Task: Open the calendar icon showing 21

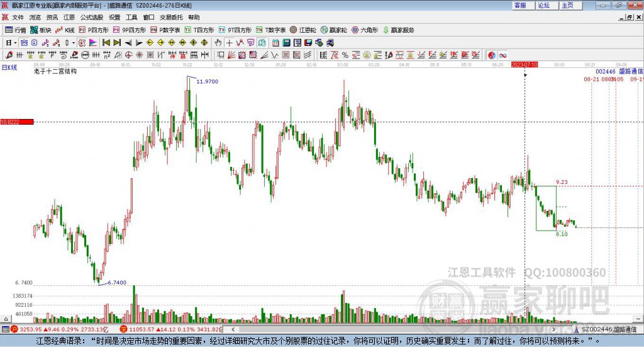Action: [275, 43]
